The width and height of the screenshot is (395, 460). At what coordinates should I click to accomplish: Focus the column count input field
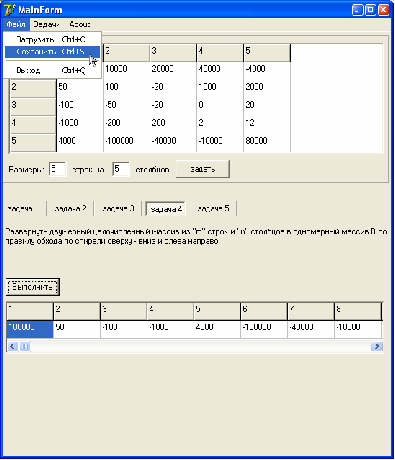[x=121, y=169]
